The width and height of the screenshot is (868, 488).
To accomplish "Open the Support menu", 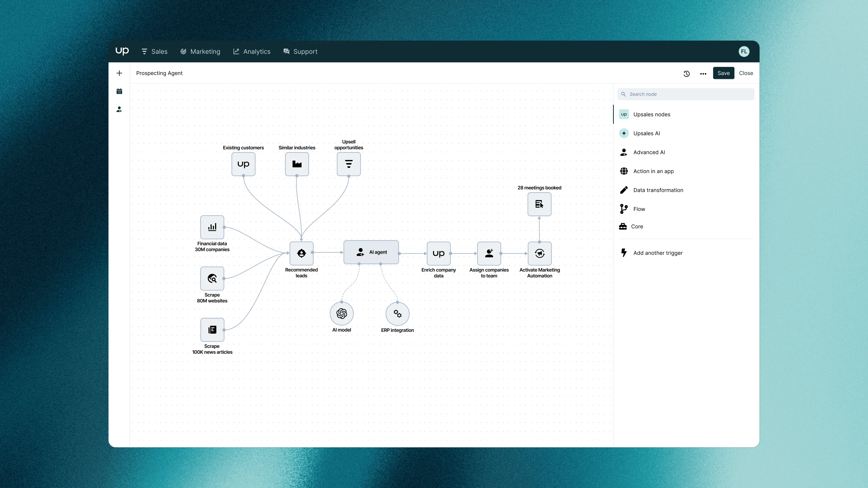I will pos(300,52).
